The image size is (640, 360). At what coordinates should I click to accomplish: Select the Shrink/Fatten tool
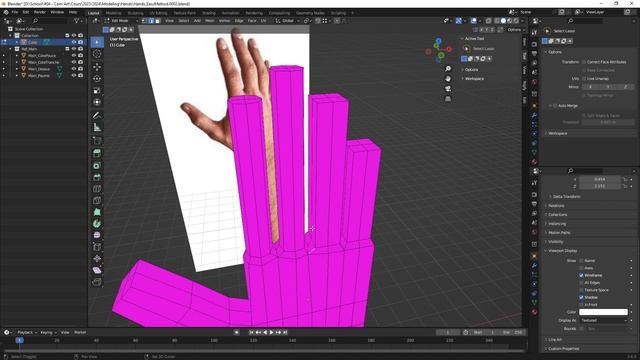[x=97, y=258]
